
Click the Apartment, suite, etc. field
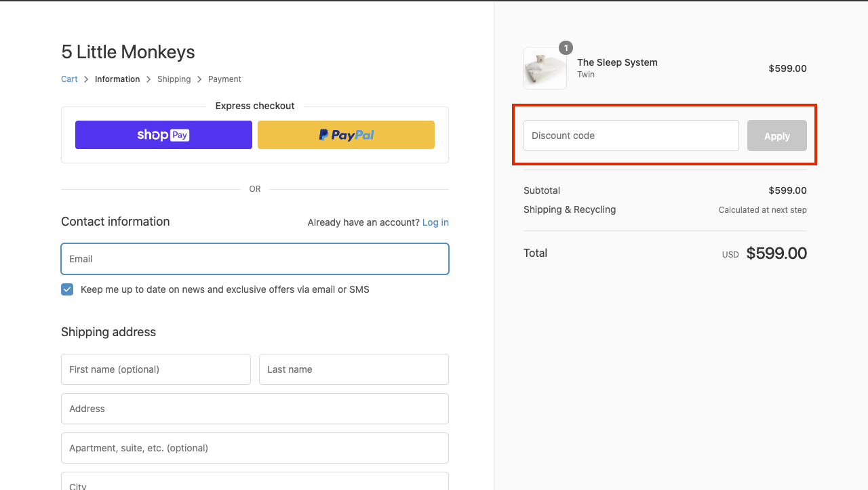255,448
